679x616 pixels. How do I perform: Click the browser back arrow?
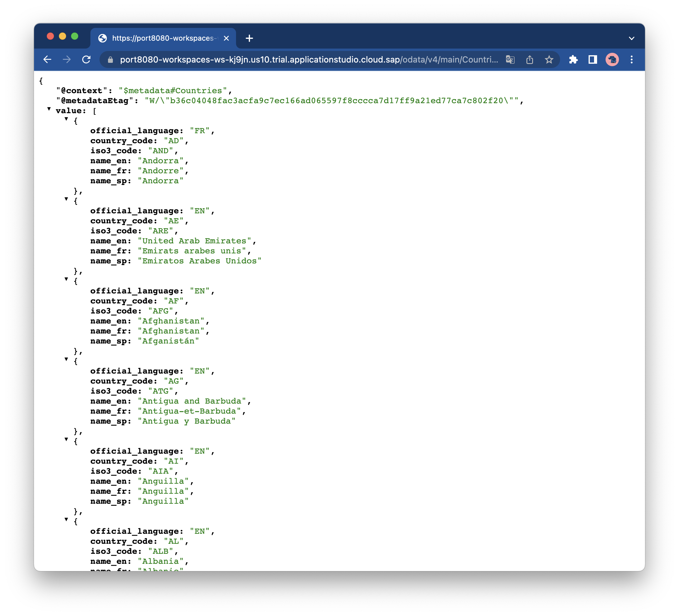click(x=48, y=59)
